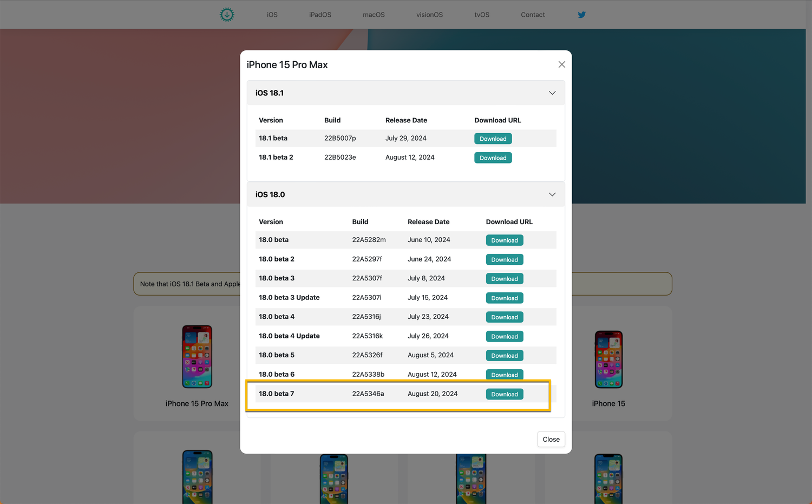Click the July 29, 2024 release date

coord(406,138)
